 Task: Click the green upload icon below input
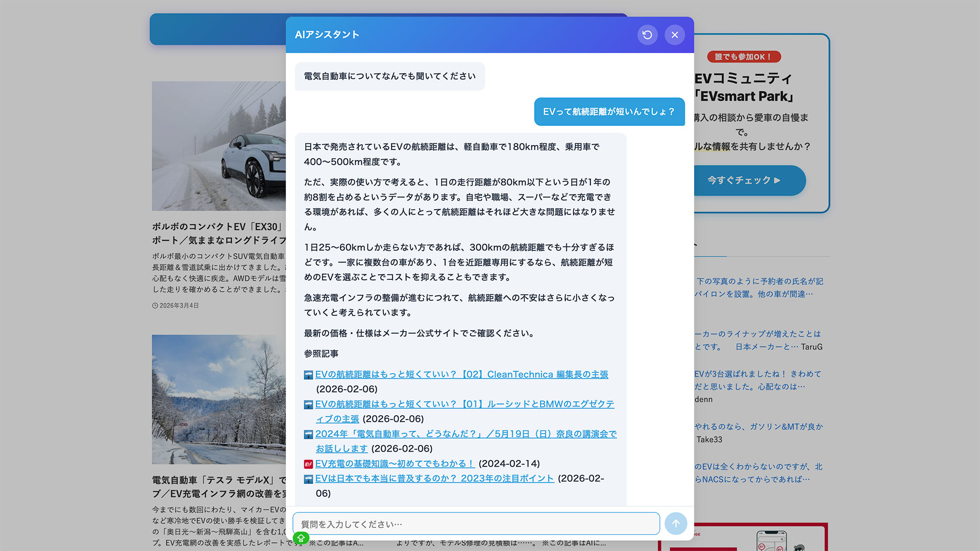coord(301,538)
